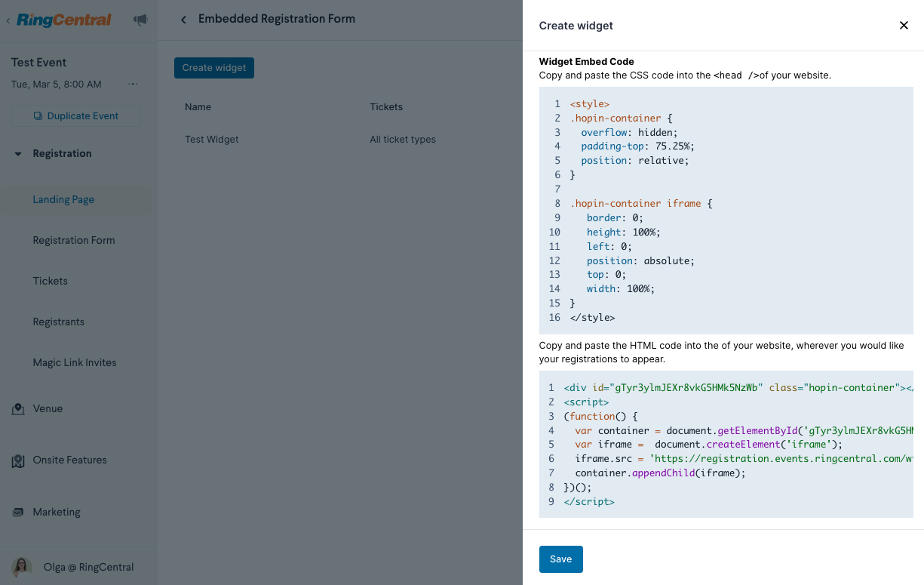Open the Onsite Features section
The image size is (924, 585).
(x=70, y=460)
